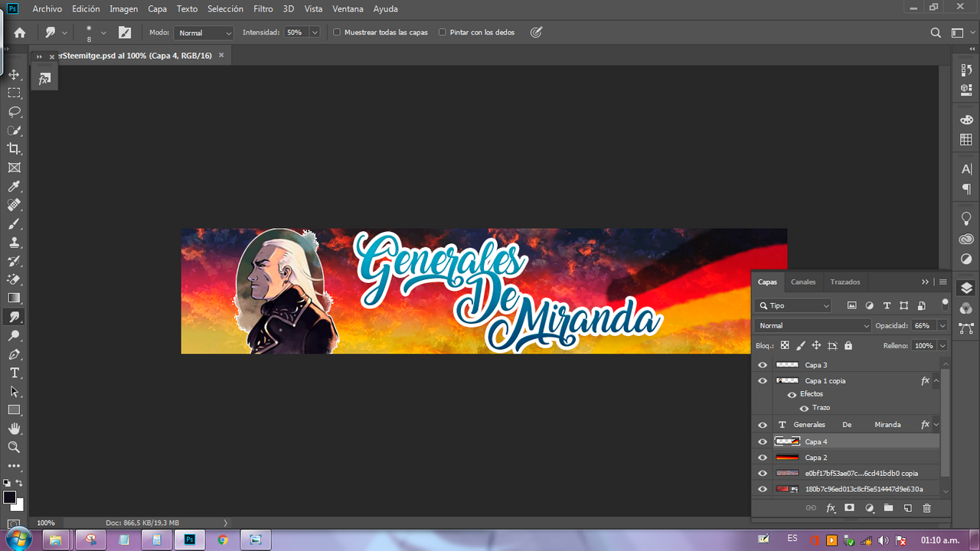Select the Lasso tool
The image size is (980, 551).
point(14,112)
